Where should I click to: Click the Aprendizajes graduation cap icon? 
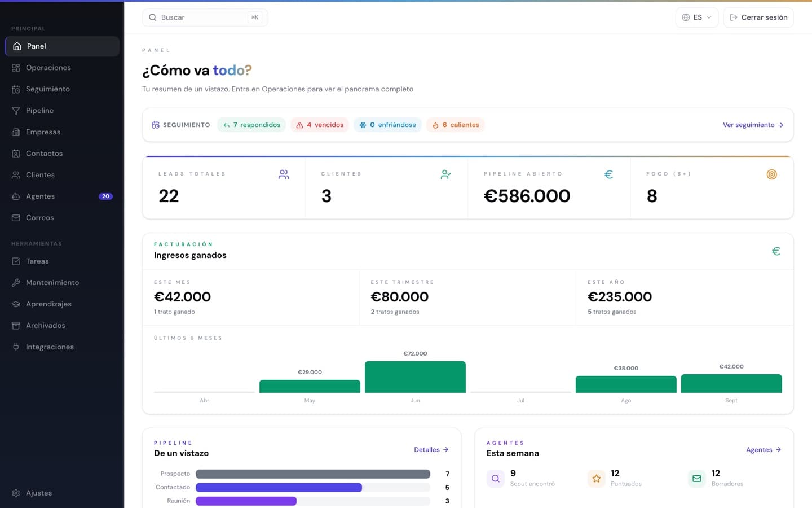point(16,304)
